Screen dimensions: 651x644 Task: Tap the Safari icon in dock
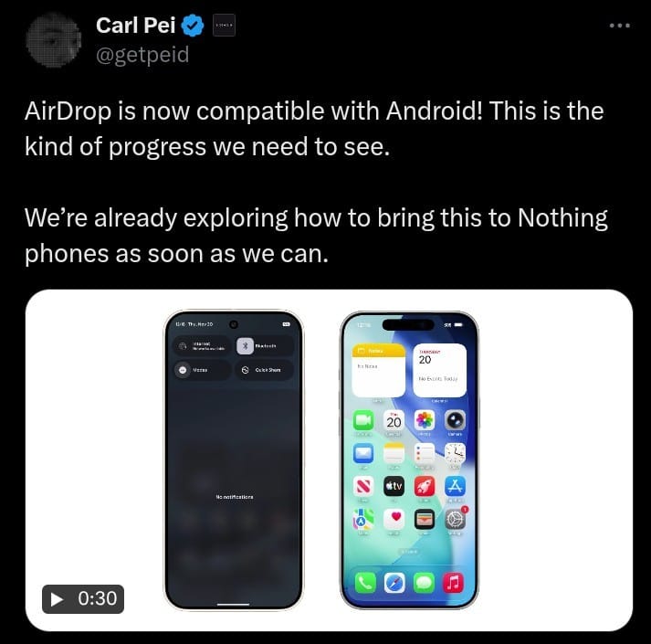(394, 583)
